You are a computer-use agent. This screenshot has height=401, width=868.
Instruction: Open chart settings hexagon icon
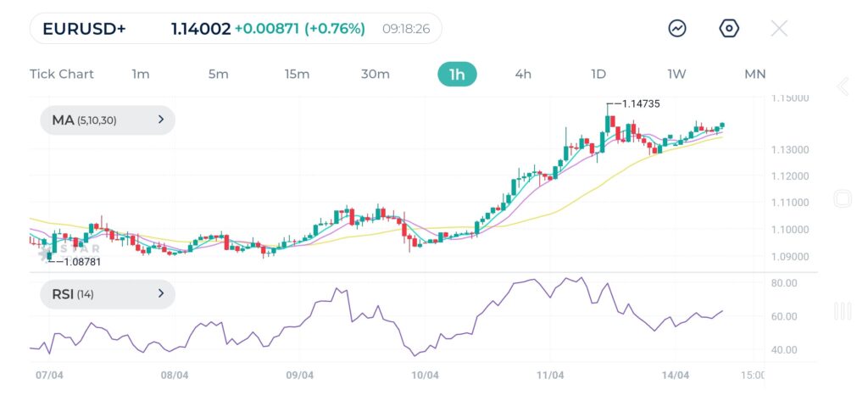tap(729, 29)
